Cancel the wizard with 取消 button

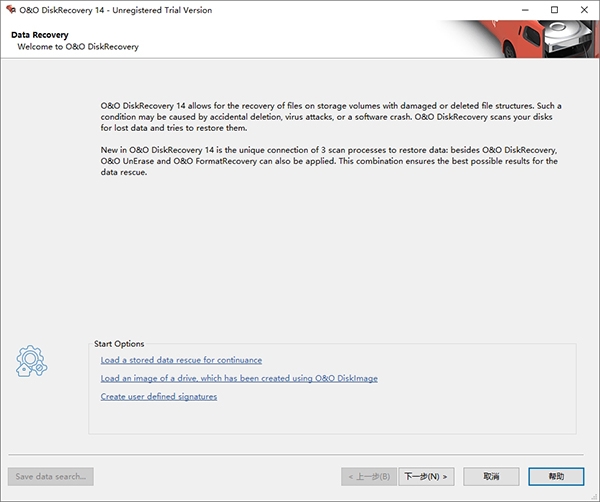(491, 476)
